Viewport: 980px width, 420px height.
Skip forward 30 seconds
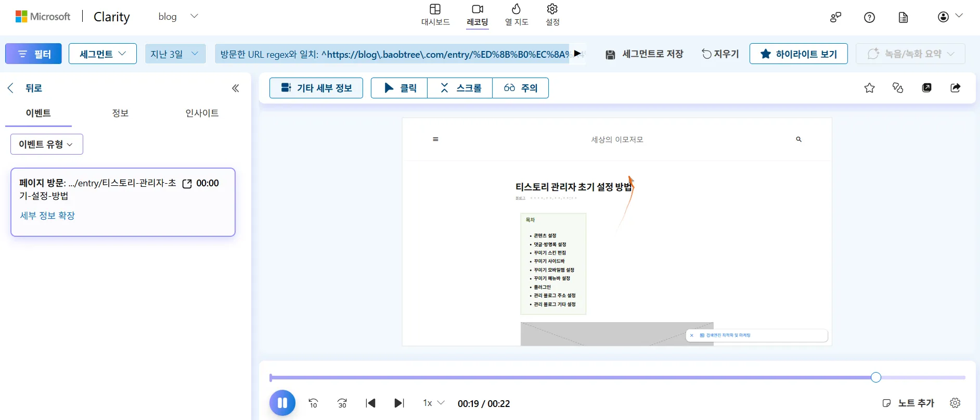click(342, 403)
